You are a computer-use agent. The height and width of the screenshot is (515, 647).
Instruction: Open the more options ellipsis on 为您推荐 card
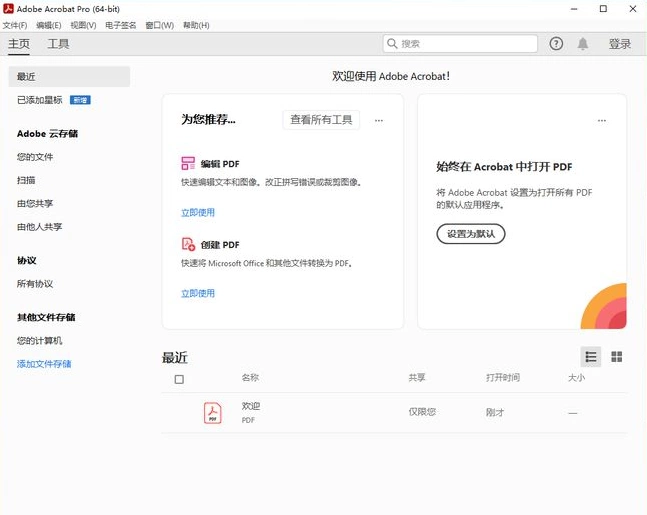click(x=379, y=120)
